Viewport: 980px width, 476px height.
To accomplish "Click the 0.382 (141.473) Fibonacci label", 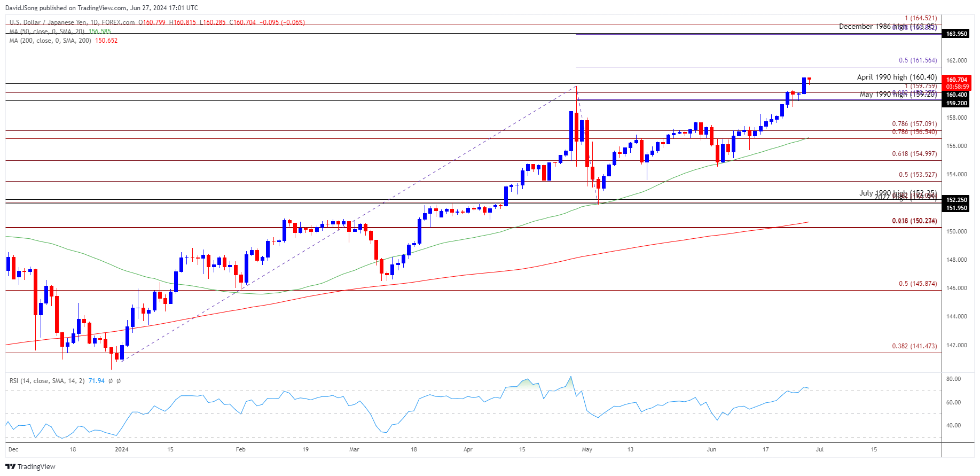I will 914,346.
